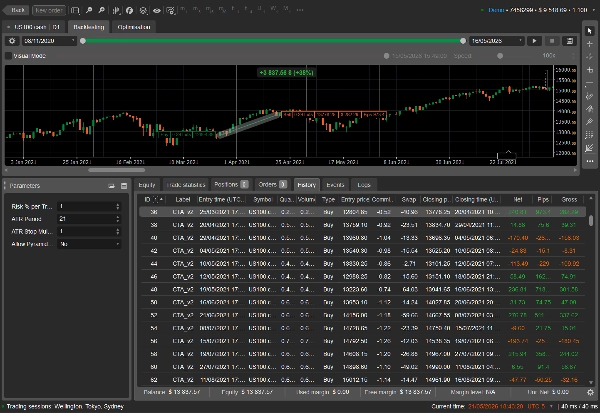This screenshot has height=413, width=600.
Task: Select the equidistant channel tool
Action: pyautogui.click(x=590, y=96)
